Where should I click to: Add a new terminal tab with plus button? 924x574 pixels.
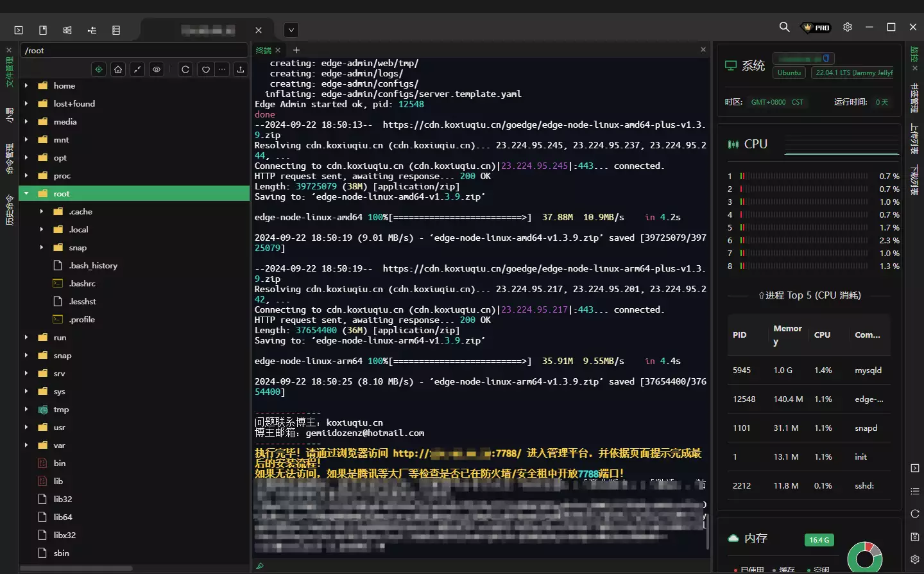click(x=296, y=50)
